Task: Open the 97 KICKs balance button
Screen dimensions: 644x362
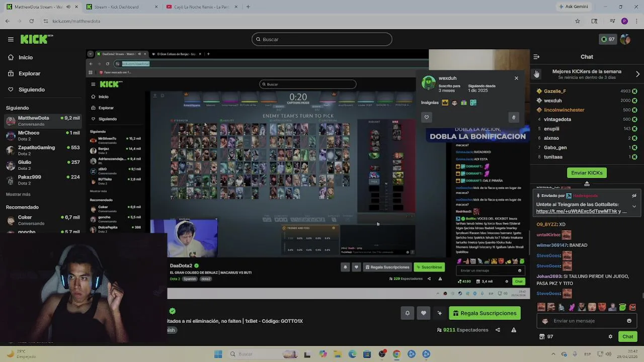Action: (x=608, y=39)
